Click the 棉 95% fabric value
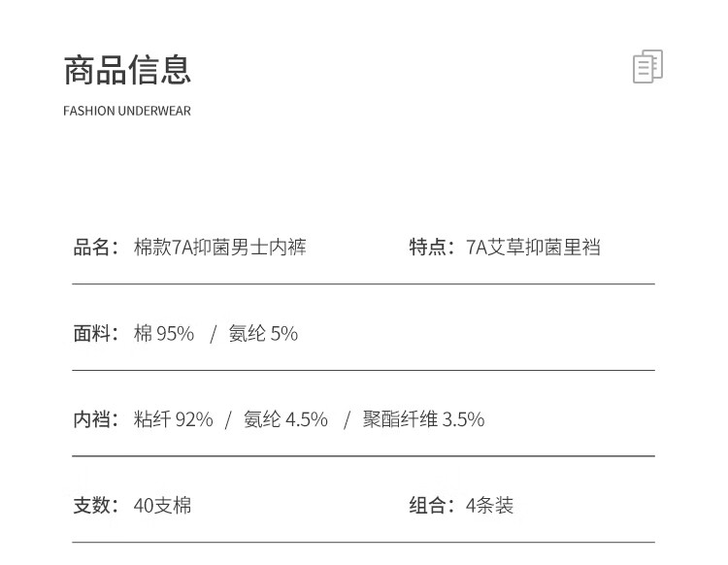The height and width of the screenshot is (565, 728). (x=164, y=333)
